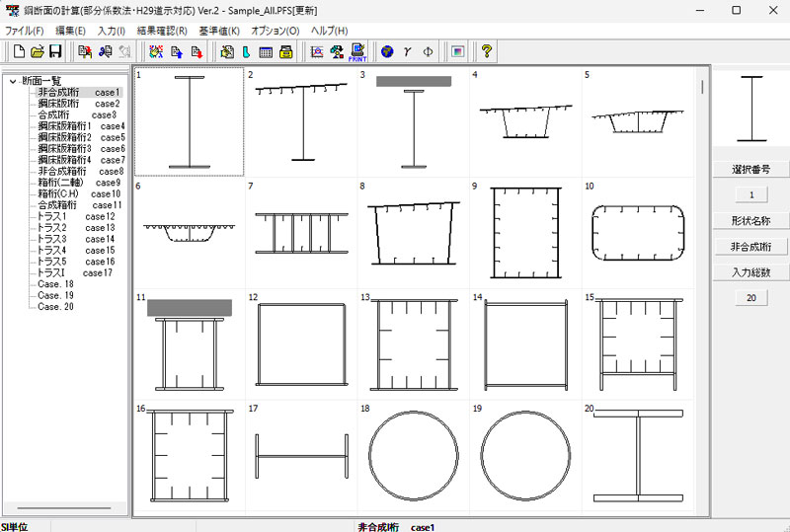Screen dimensions: 790x532
Task: Click the scissors cut icon
Action: 105,51
